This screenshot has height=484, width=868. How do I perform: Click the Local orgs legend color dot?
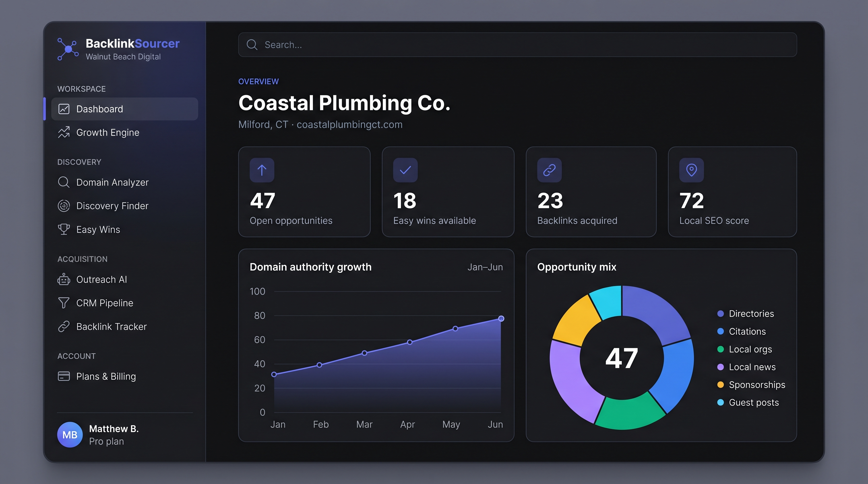(x=720, y=349)
